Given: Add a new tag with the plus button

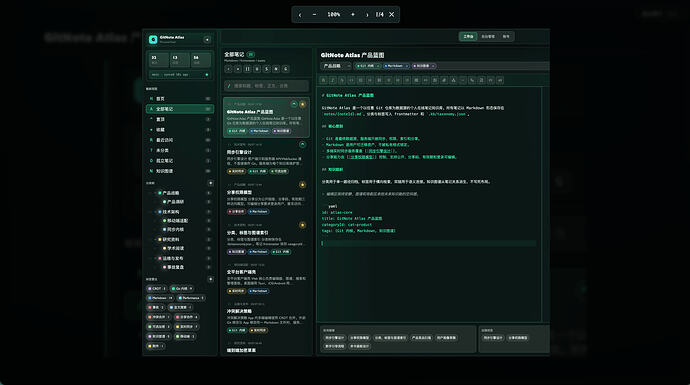Looking at the screenshot, I should click(x=210, y=279).
